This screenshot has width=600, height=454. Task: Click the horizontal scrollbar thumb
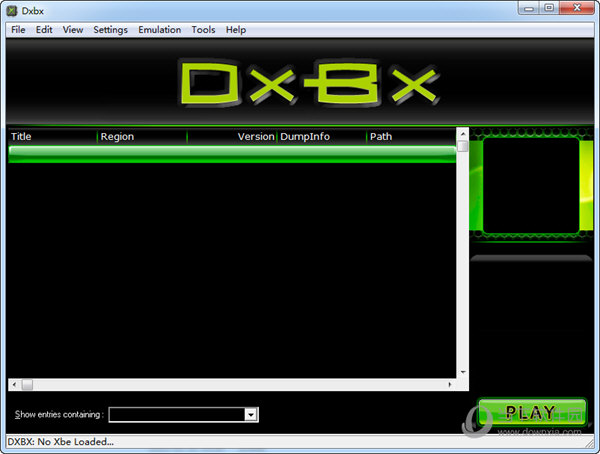tap(27, 384)
